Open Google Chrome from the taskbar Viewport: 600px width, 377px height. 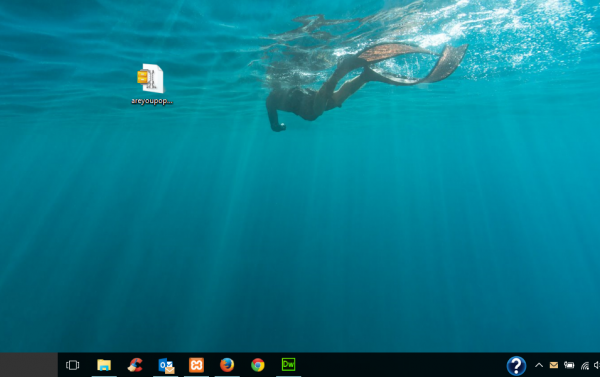click(x=258, y=365)
